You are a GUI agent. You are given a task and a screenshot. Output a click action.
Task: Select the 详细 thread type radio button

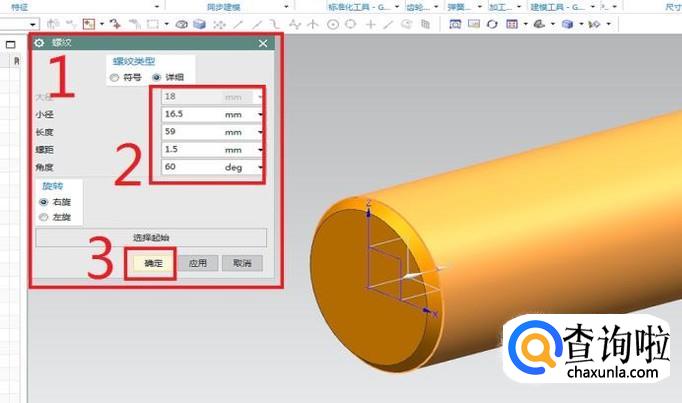pos(156,78)
